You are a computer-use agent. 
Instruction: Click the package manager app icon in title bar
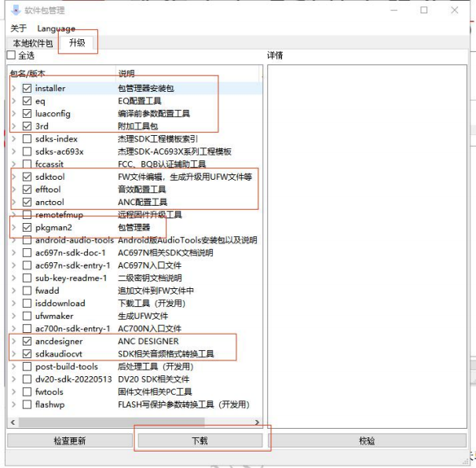16,10
